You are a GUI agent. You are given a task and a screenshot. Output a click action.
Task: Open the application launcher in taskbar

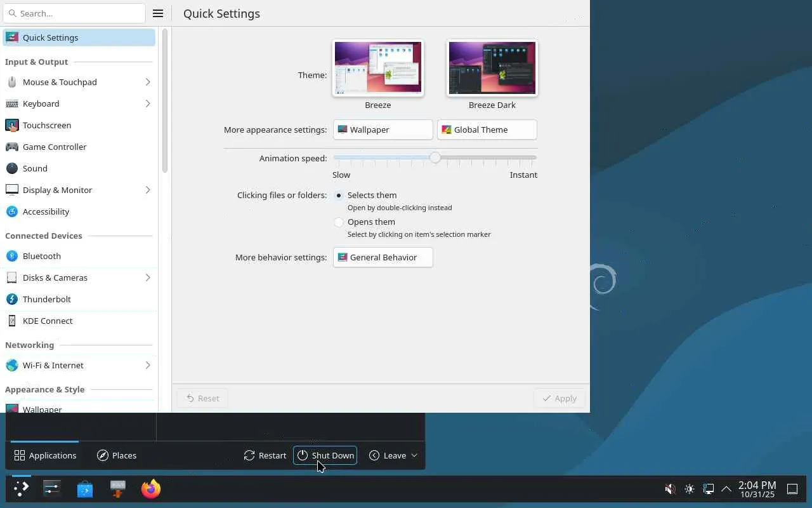pyautogui.click(x=22, y=488)
